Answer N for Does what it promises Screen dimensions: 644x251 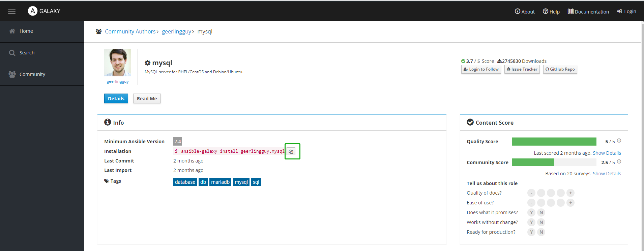pyautogui.click(x=541, y=212)
